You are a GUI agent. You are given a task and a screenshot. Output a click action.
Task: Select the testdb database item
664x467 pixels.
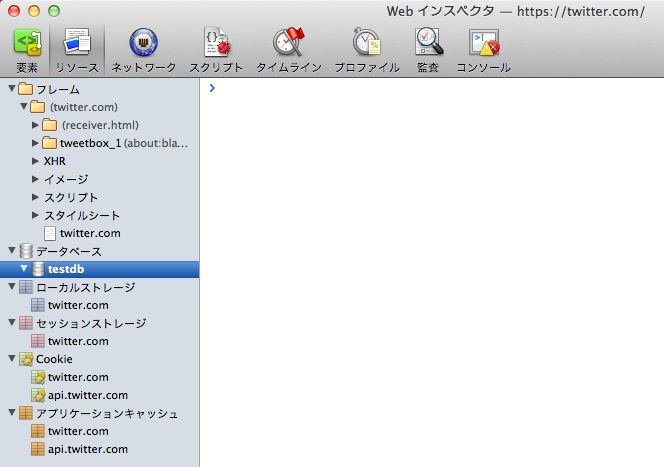[64, 269]
